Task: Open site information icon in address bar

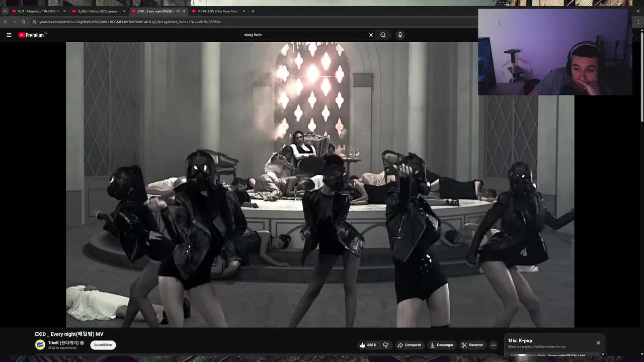Action: (34, 22)
